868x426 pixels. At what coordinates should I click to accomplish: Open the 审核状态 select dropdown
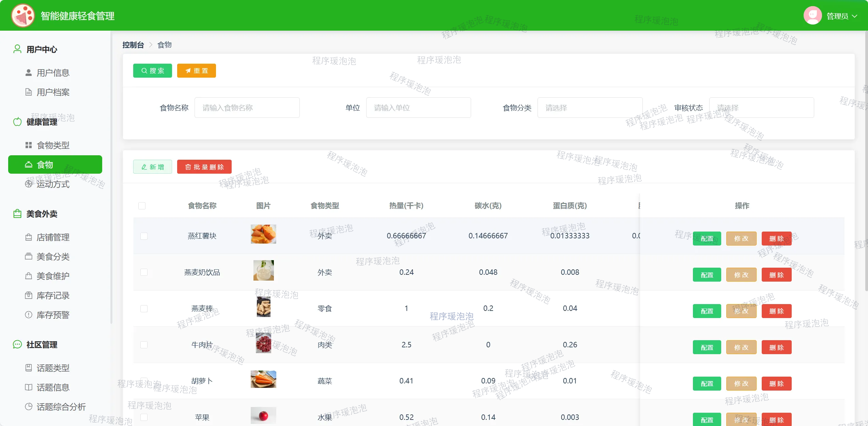(x=761, y=108)
